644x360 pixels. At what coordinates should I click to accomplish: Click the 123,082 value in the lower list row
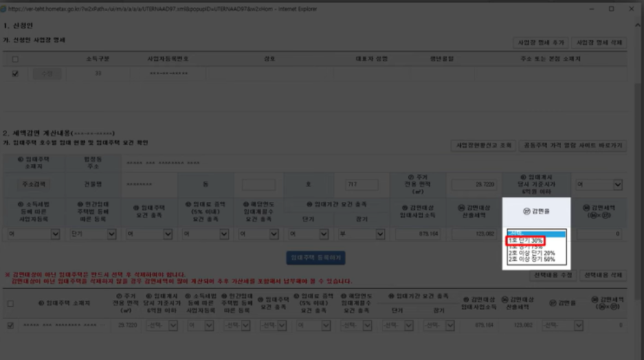click(x=523, y=325)
